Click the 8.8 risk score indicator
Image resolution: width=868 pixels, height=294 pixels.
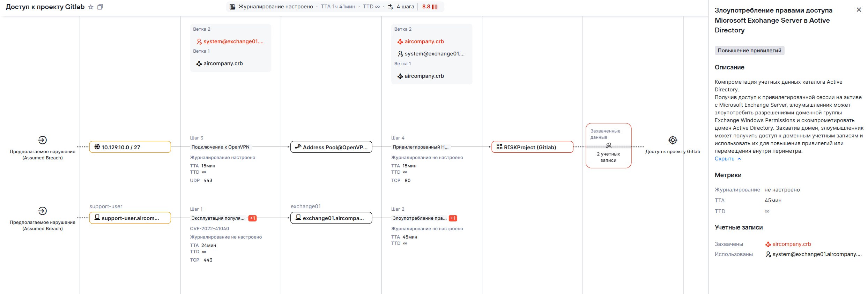(x=430, y=7)
